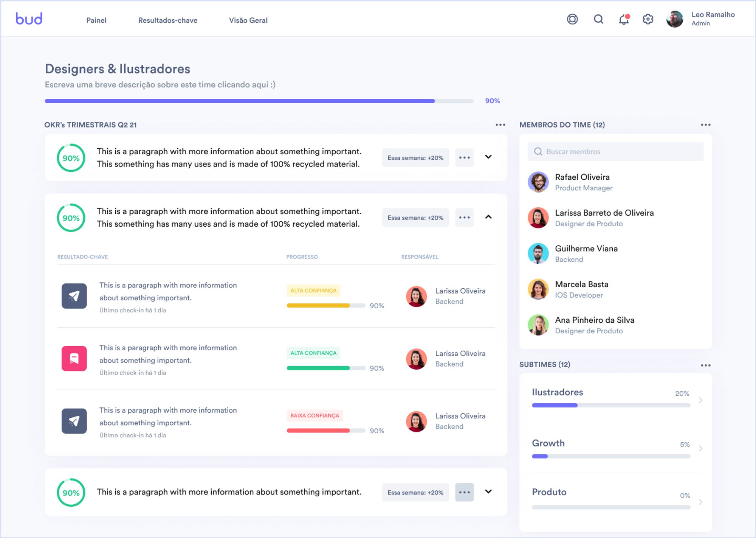The image size is (756, 538).
Task: Open search via magnifier icon in header
Action: (598, 19)
